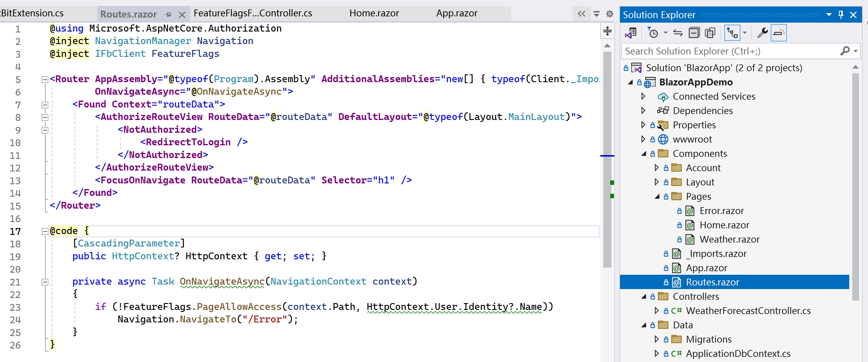Switch between solutions and folder views
Viewport: 868px width, 362px height.
[x=630, y=33]
